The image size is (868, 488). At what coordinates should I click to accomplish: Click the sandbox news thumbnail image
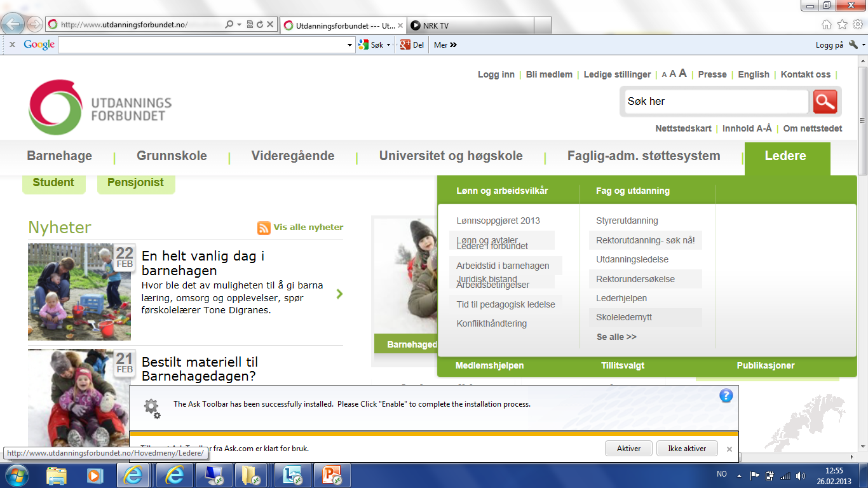coord(79,292)
